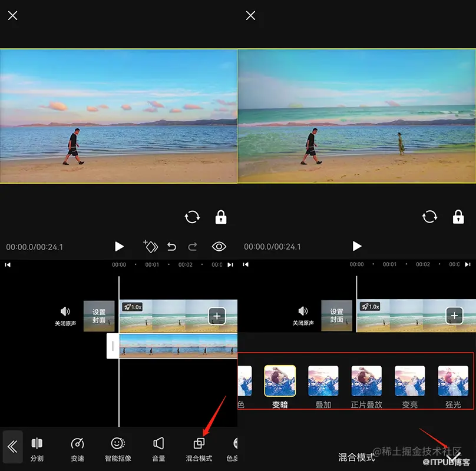Select the 叠加 overlay blend mode

(323, 387)
